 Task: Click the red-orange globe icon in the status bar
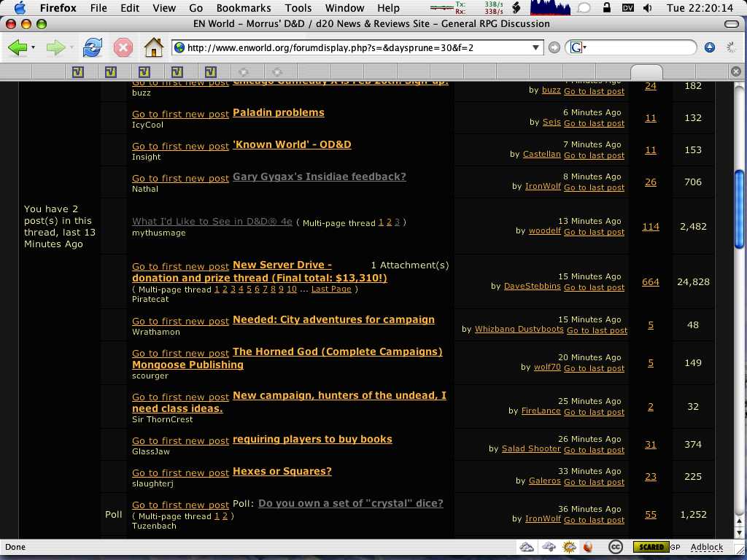588,547
